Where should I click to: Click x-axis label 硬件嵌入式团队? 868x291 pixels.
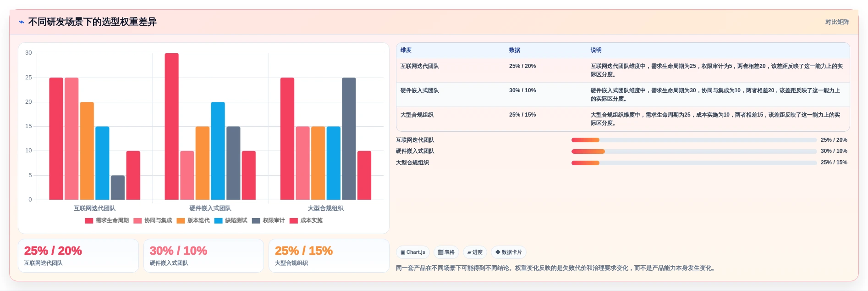(x=210, y=208)
